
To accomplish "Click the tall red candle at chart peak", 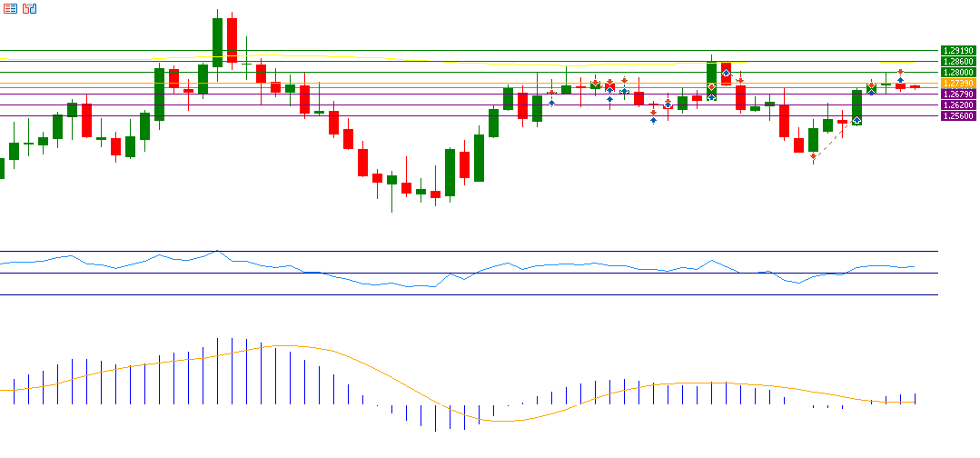I will tap(233, 41).
